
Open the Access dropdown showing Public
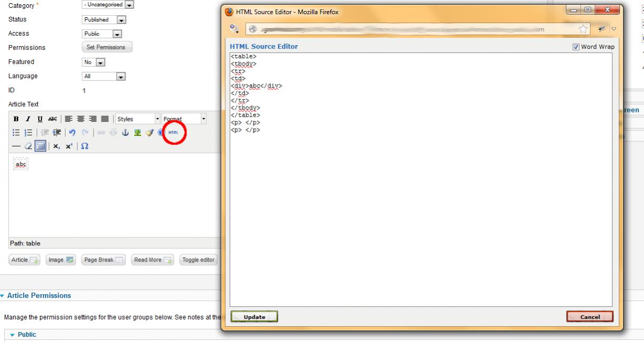tap(102, 34)
